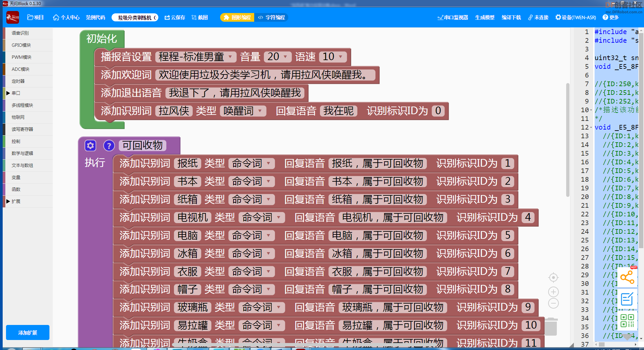
Task: Open 命令词 dropdown in 电视机 row
Action: click(262, 217)
